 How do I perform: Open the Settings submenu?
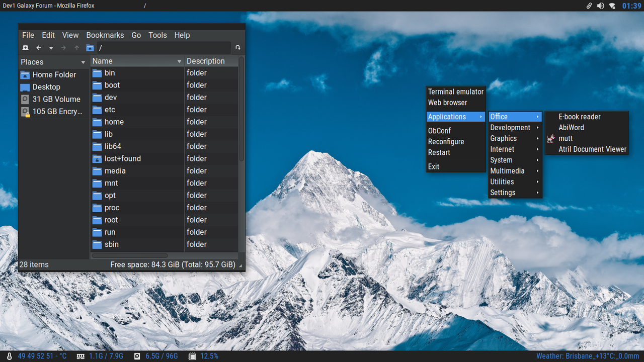(x=515, y=193)
